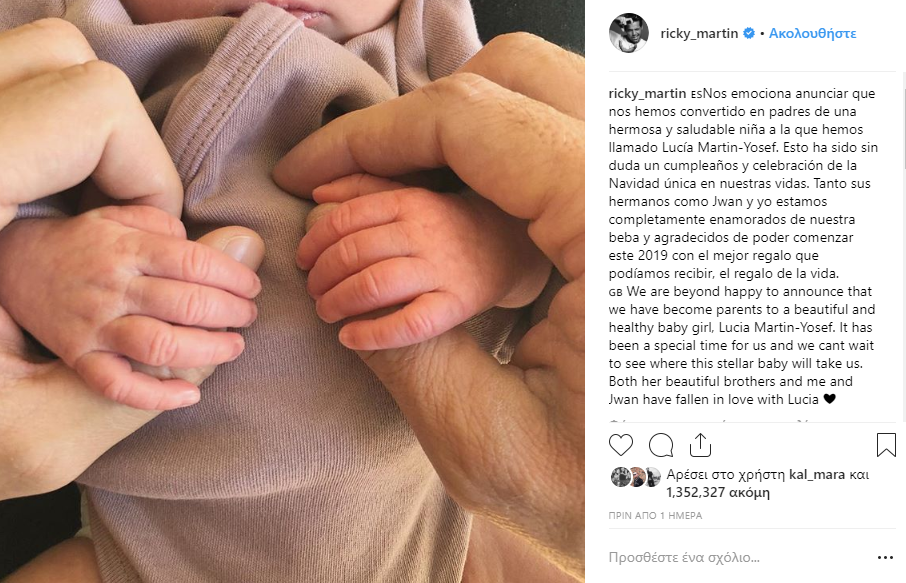This screenshot has width=906, height=583.
Task: Click the caption area scrollbar
Action: pos(901,247)
